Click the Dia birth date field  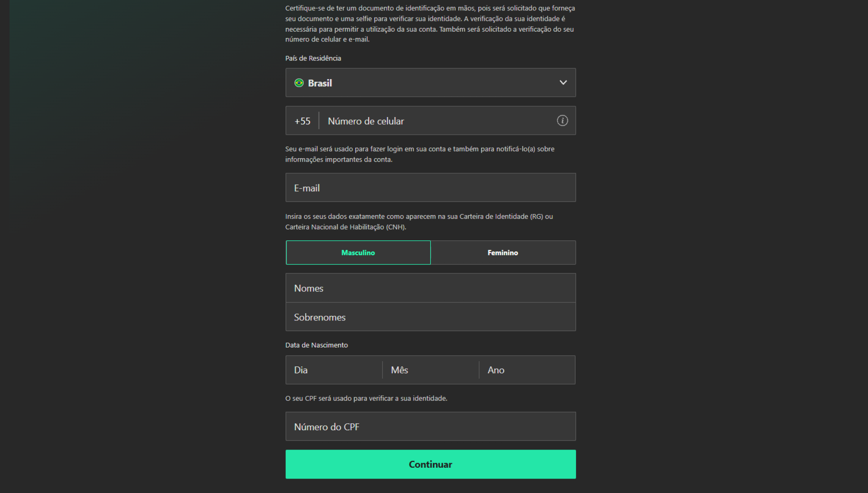click(x=334, y=370)
